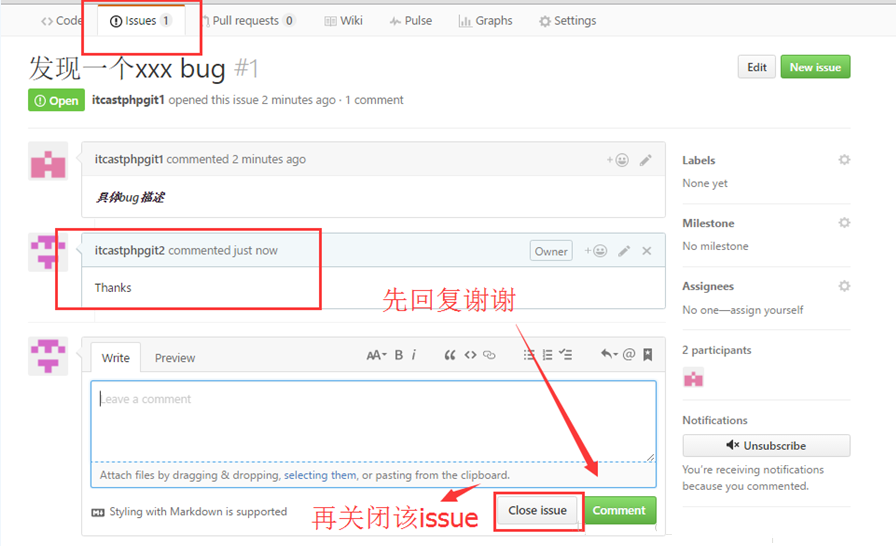Open the header text size dropdown
896x546 pixels.
(376, 355)
